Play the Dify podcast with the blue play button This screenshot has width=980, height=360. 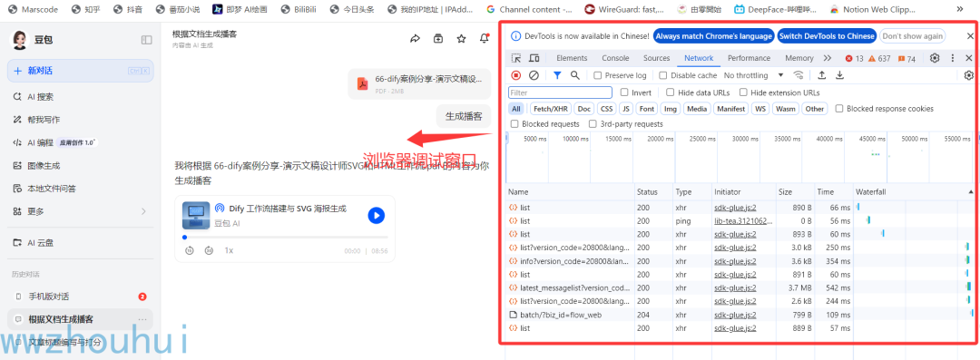[x=376, y=216]
